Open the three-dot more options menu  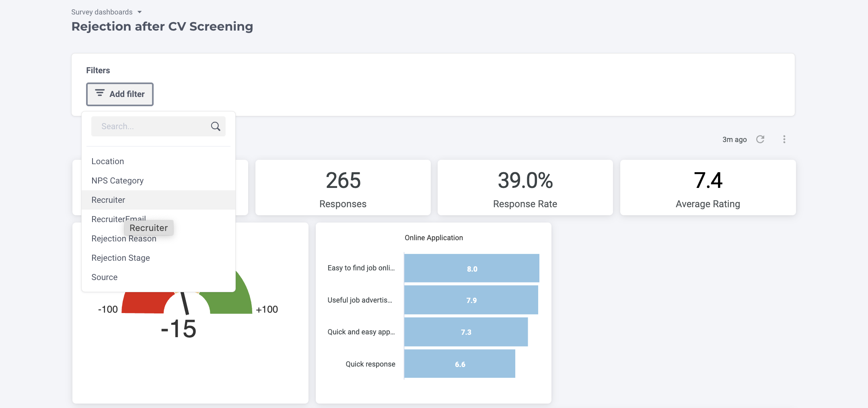click(784, 139)
